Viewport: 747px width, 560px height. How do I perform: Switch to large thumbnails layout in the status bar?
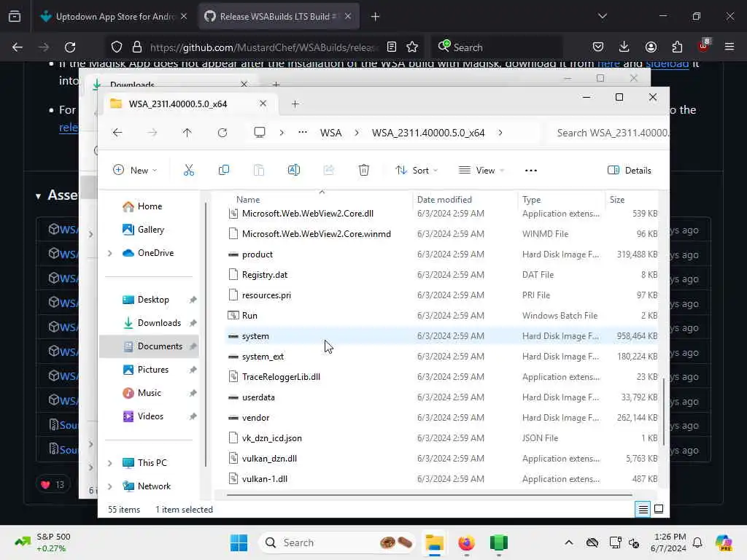click(659, 510)
